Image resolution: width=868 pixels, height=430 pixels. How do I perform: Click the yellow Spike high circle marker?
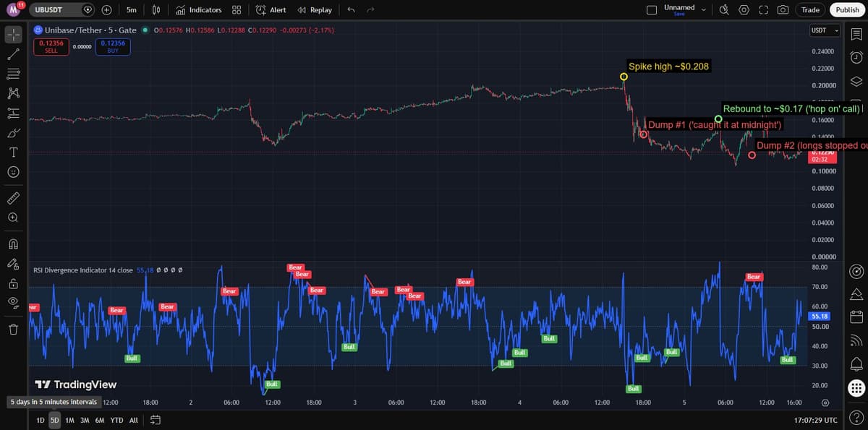click(624, 76)
